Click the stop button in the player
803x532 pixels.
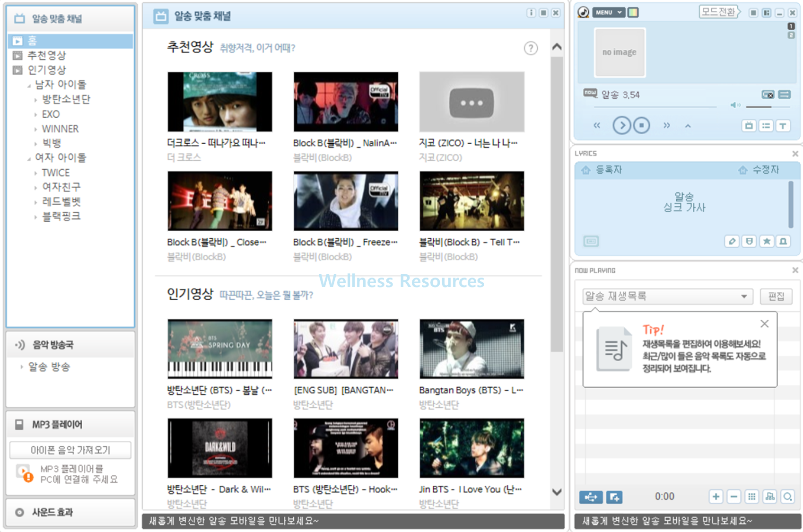pyautogui.click(x=641, y=125)
